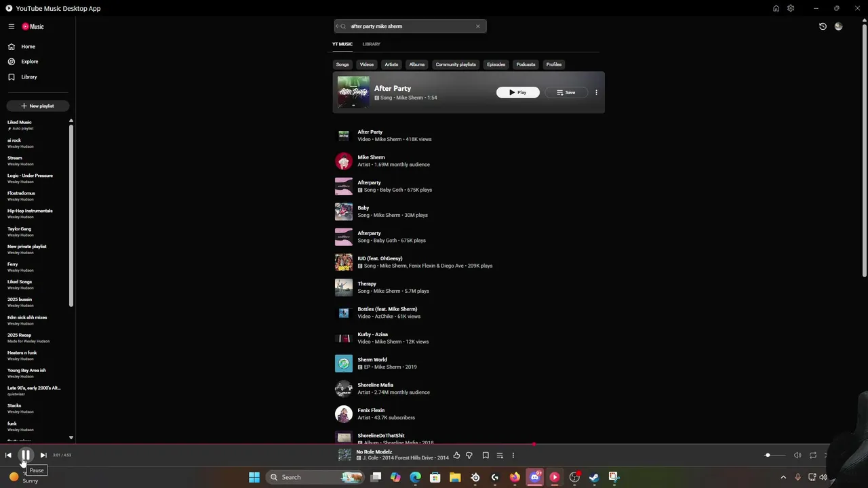Viewport: 868px width, 488px height.
Task: Open the account profile avatar
Action: coord(839,26)
